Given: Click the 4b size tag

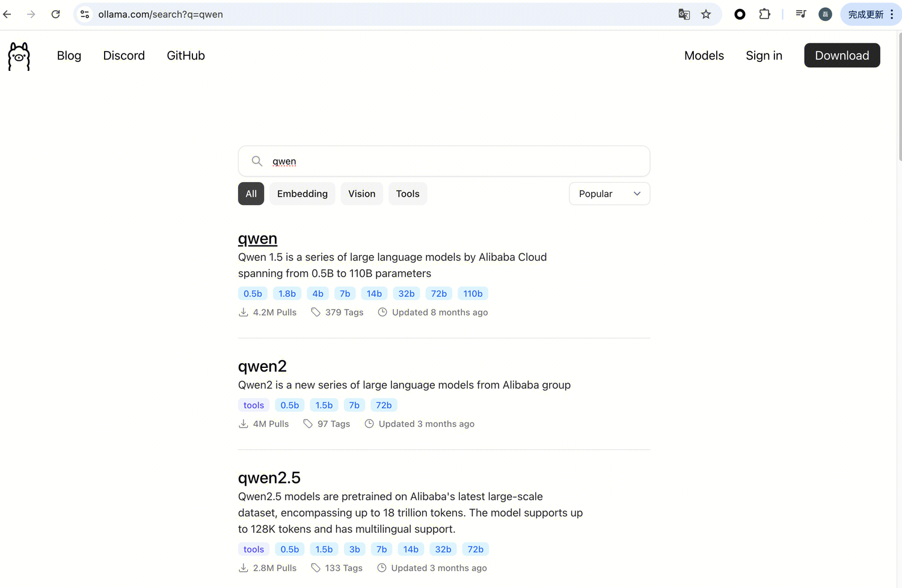Looking at the screenshot, I should 318,293.
